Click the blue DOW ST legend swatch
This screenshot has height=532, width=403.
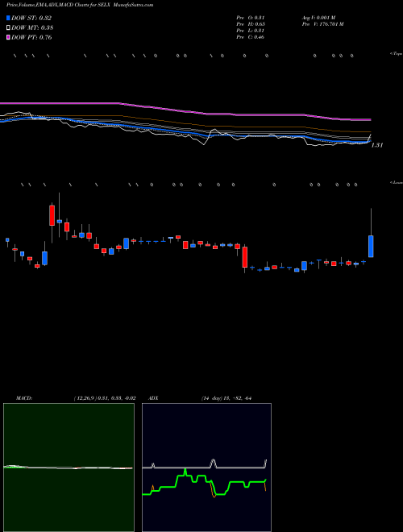coord(8,18)
